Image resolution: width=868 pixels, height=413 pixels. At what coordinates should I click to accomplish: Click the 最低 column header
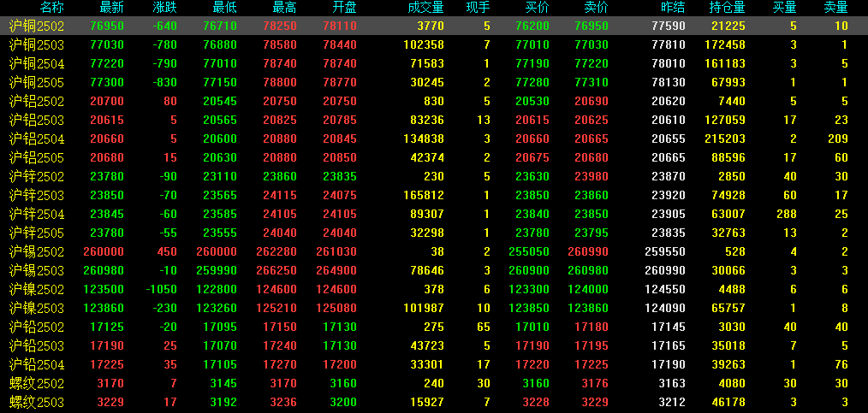coord(225,7)
